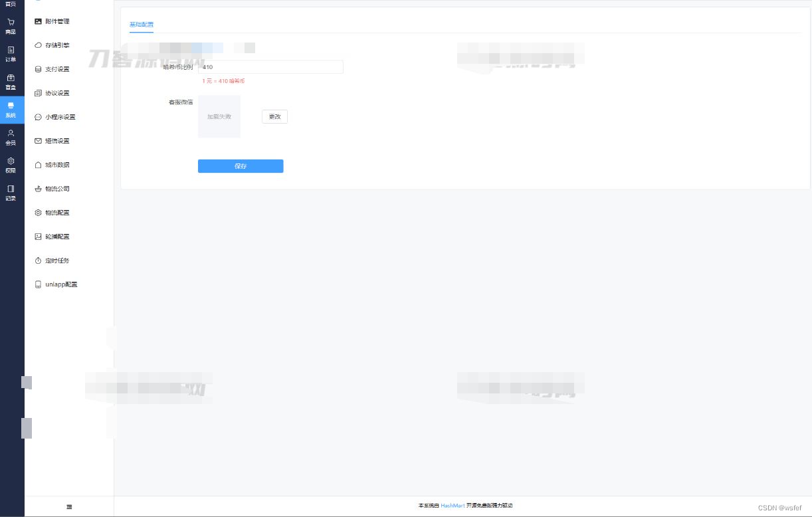Click inside the 哈希币比例 ratio input field
The image size is (812, 517).
point(270,67)
